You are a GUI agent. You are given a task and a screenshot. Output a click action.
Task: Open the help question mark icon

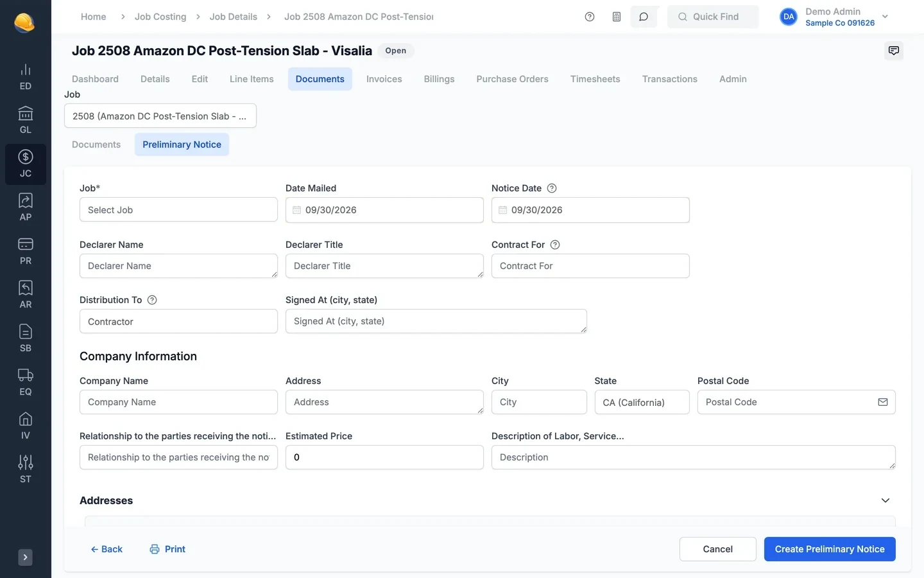(x=590, y=17)
